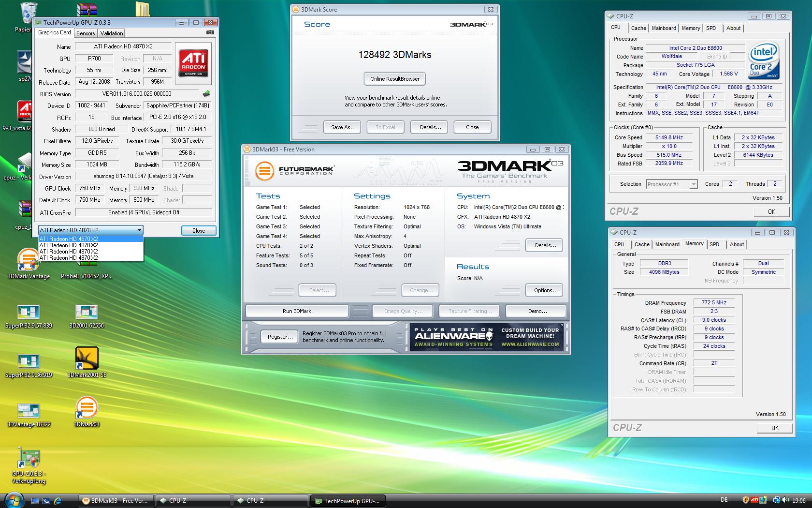Click the GPU-Z BIOS save chip icon
This screenshot has width=812, height=508.
pyautogui.click(x=206, y=94)
